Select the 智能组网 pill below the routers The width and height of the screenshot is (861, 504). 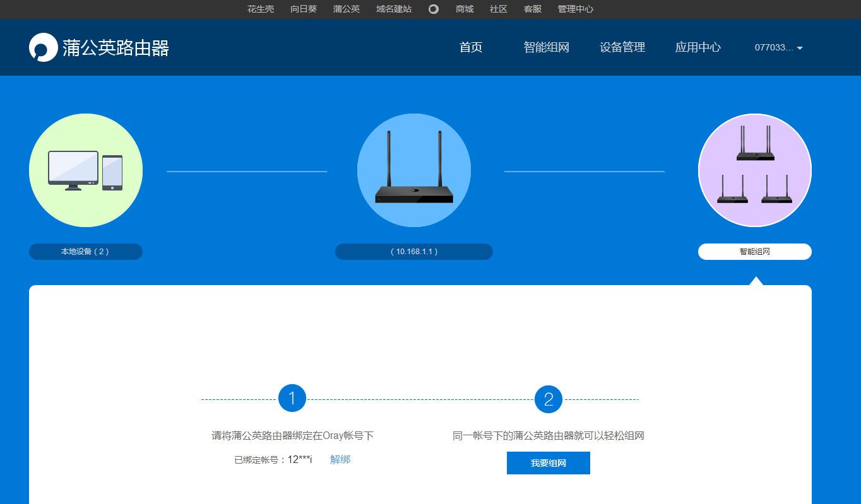tap(755, 252)
